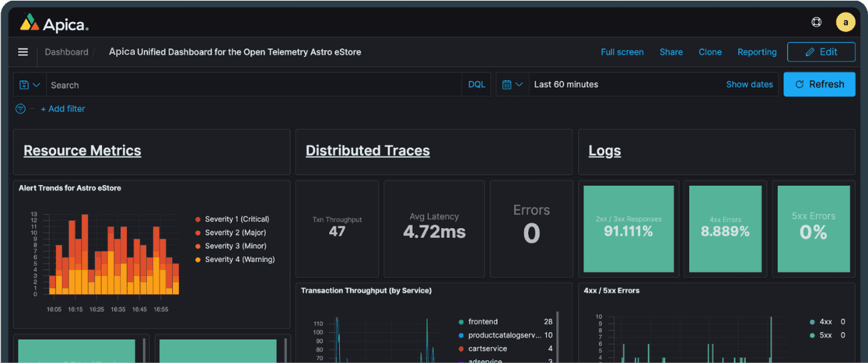
Task: Toggle Severity 1 (Critical) legend series
Action: pyautogui.click(x=236, y=219)
